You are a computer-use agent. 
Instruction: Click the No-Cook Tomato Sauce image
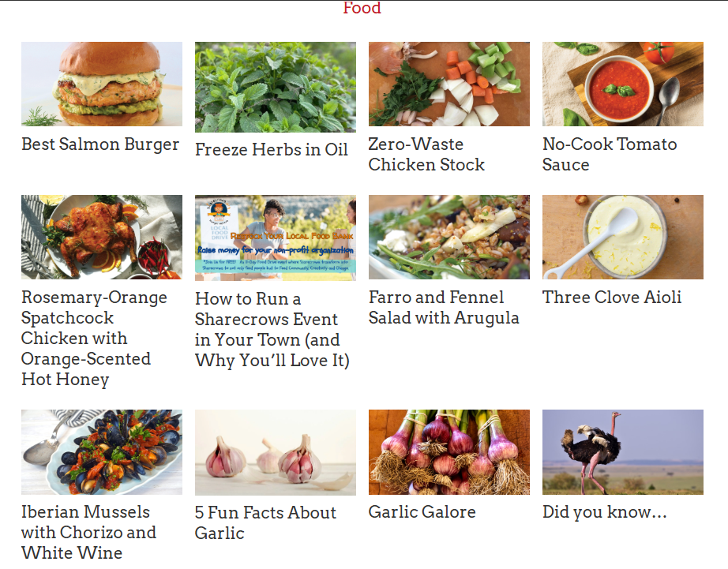tap(623, 84)
